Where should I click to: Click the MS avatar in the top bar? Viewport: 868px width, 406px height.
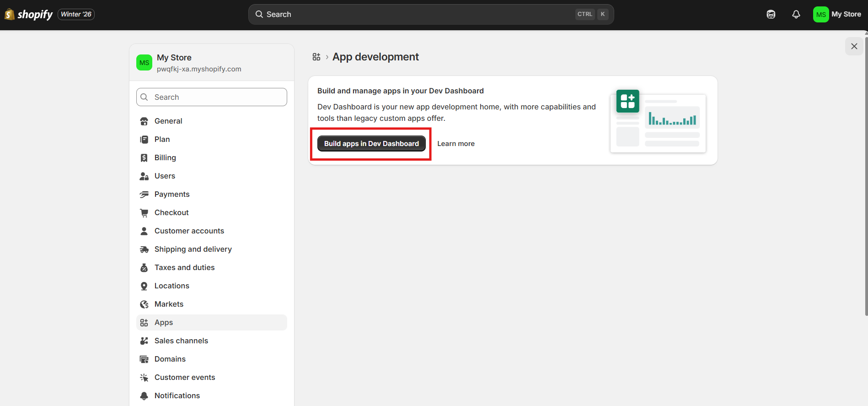click(x=821, y=15)
